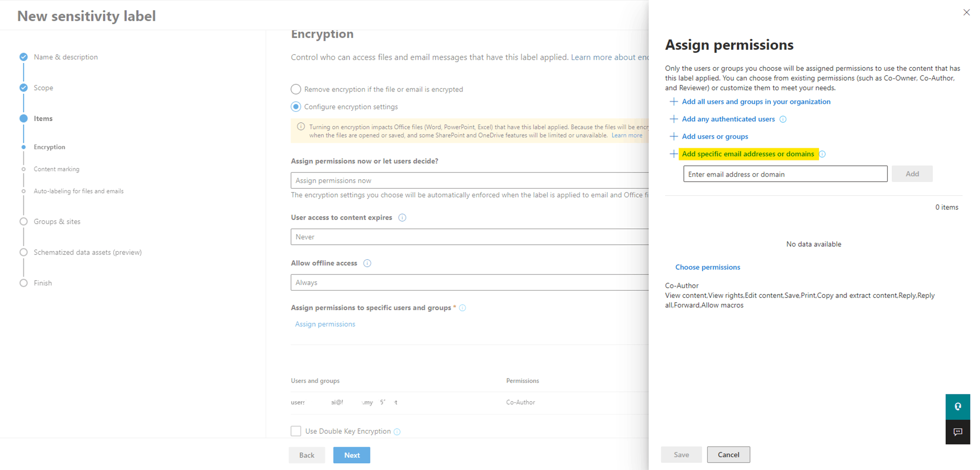Click the Enter email address or domain field

click(785, 174)
